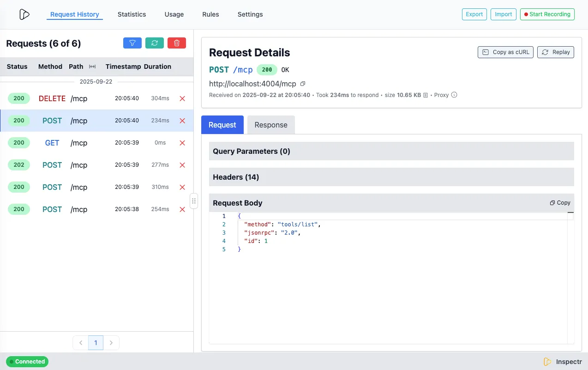Click the panel resize divider handle

click(x=194, y=201)
